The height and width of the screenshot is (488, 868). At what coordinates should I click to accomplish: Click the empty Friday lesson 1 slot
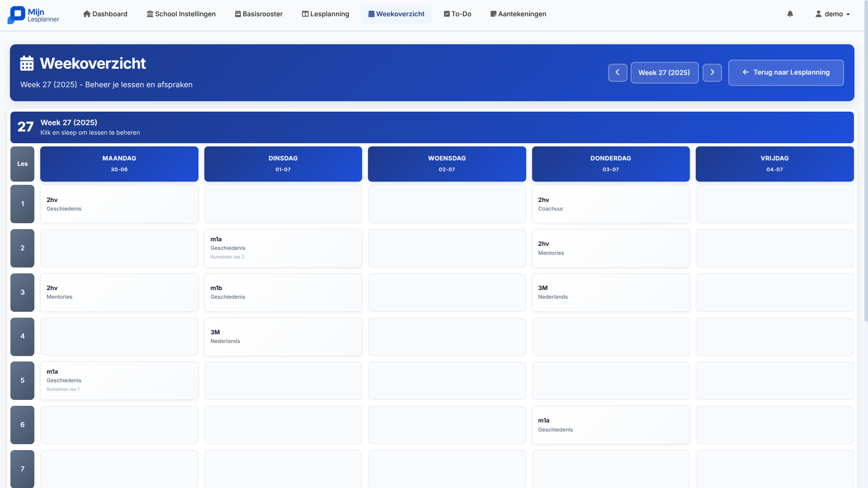[774, 204]
